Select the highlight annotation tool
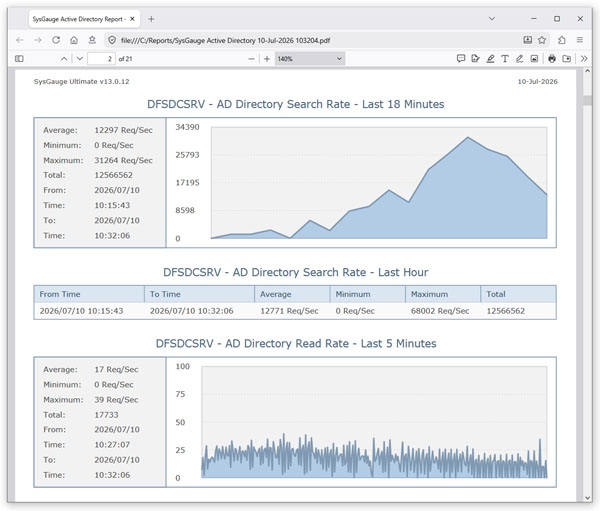This screenshot has height=511, width=600. pyautogui.click(x=490, y=59)
